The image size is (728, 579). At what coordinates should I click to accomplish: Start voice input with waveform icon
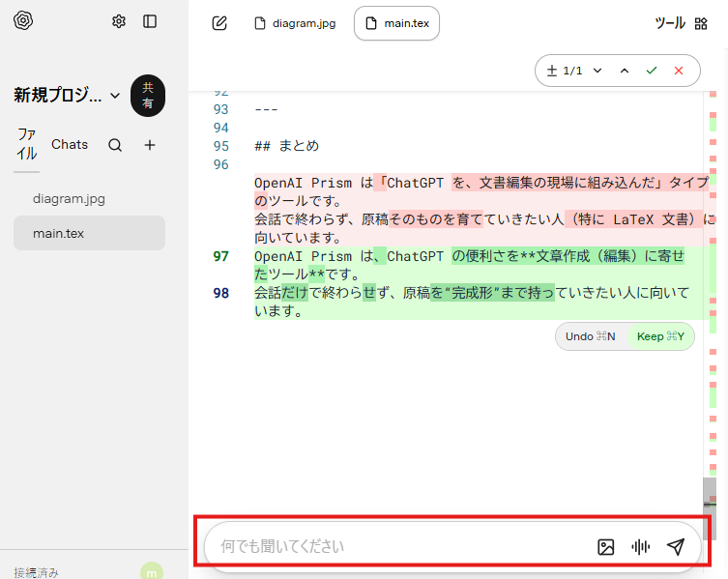click(640, 547)
